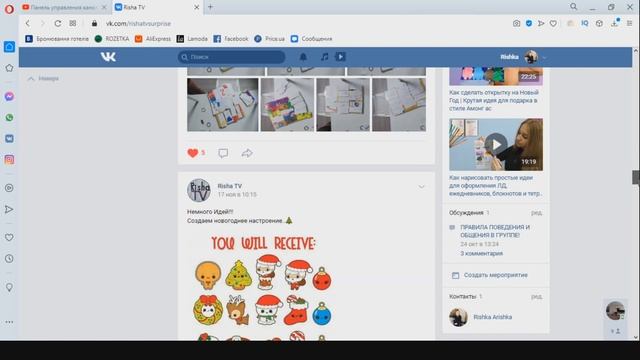Share the post with the arrow icon
This screenshot has height=360, width=640.
click(x=247, y=153)
